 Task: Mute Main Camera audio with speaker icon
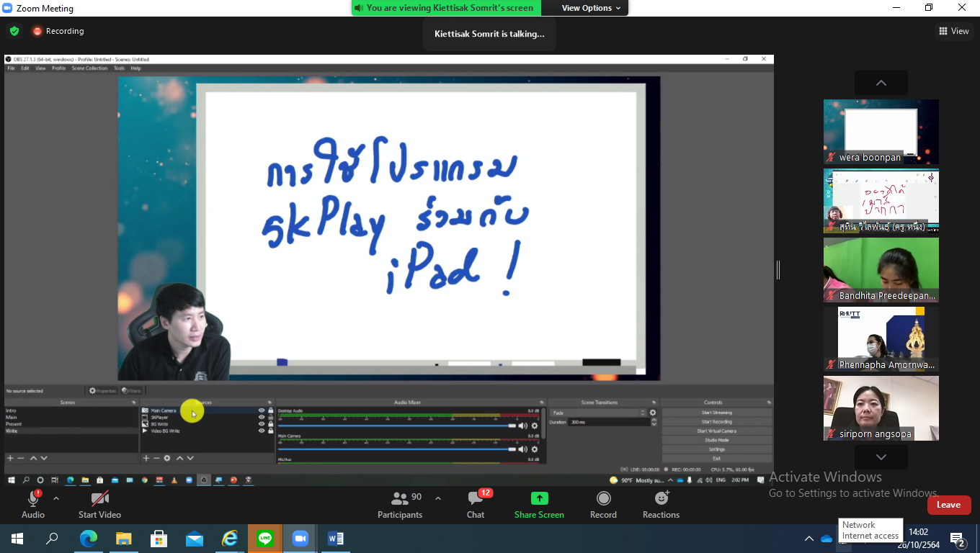tap(522, 449)
